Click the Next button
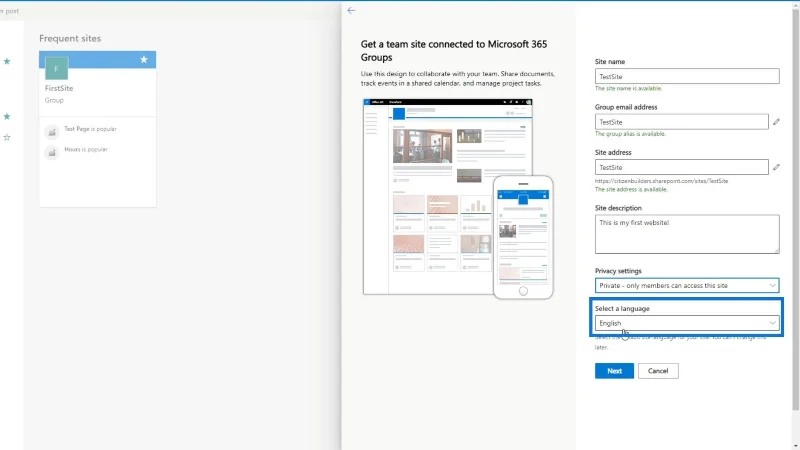 [614, 371]
